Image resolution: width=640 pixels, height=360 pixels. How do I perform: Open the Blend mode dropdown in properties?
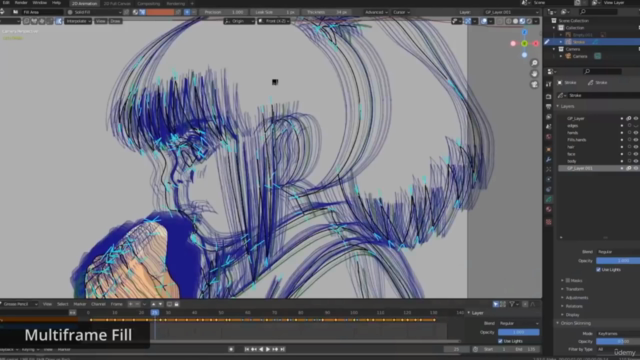(618, 252)
